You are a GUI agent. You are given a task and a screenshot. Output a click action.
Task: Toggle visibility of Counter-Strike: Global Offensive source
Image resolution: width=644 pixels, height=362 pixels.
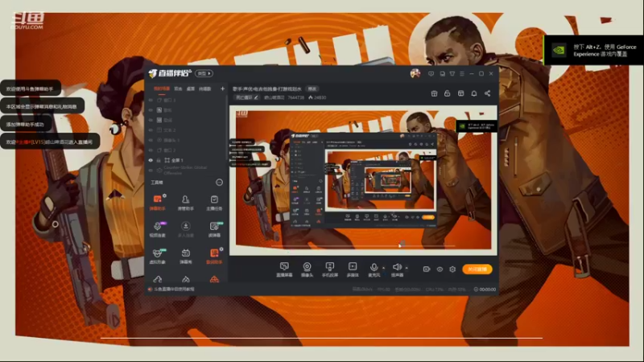point(151,171)
